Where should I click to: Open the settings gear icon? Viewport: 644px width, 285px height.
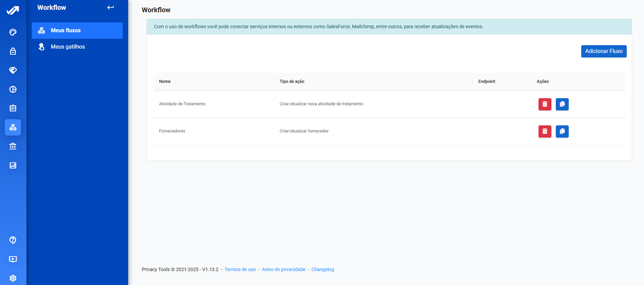tap(13, 278)
